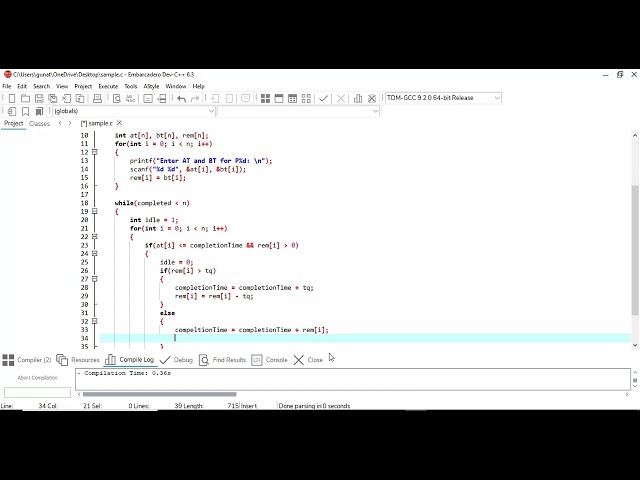Screen dimensions: 640x480
Task: Click the Close file toolbar icon
Action: tap(66, 98)
